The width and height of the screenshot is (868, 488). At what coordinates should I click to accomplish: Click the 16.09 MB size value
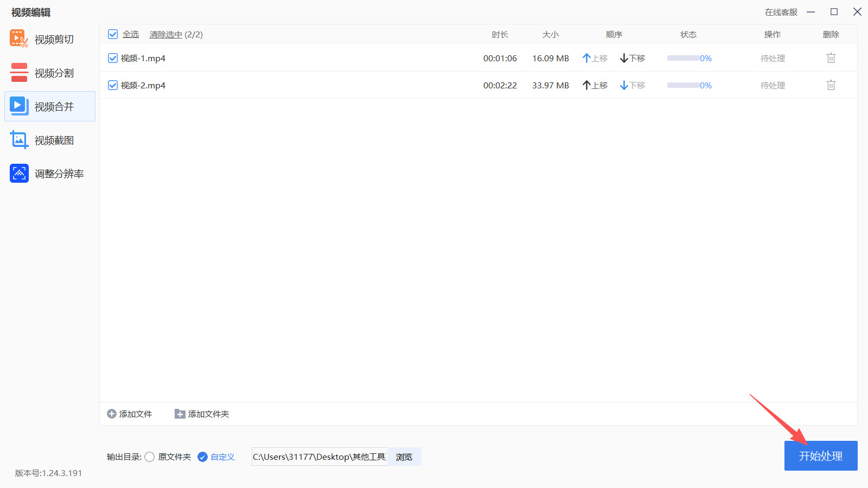click(551, 58)
